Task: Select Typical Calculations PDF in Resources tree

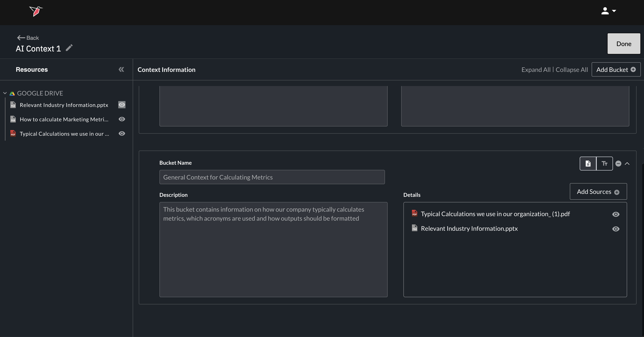Action: point(64,134)
